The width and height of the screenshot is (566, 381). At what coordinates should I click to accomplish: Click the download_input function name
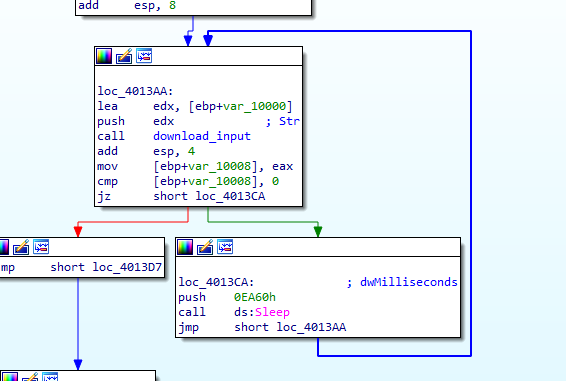[x=202, y=136]
